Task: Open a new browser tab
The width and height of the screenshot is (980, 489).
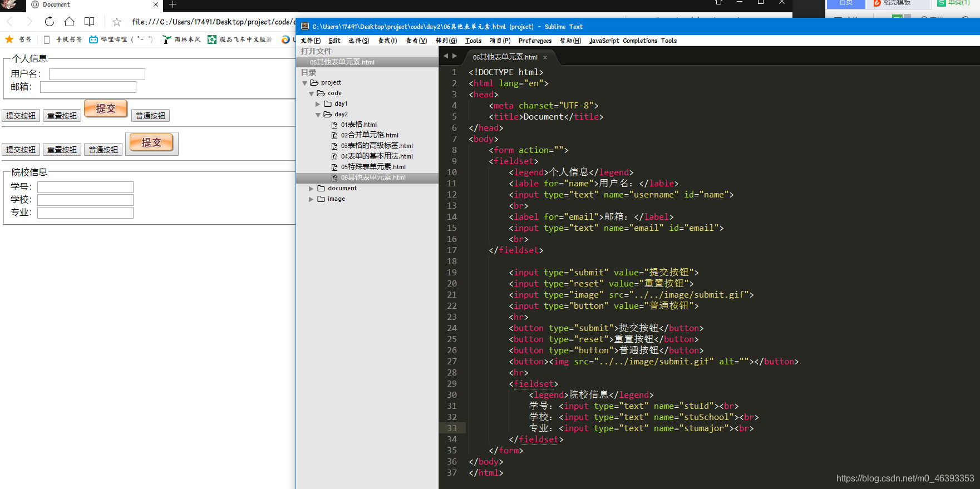Action: pyautogui.click(x=173, y=4)
